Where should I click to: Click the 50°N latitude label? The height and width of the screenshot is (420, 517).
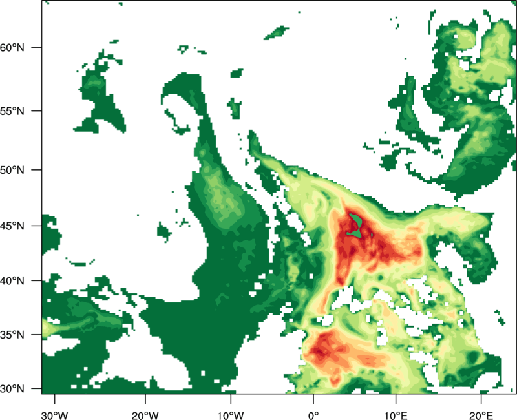(x=12, y=170)
